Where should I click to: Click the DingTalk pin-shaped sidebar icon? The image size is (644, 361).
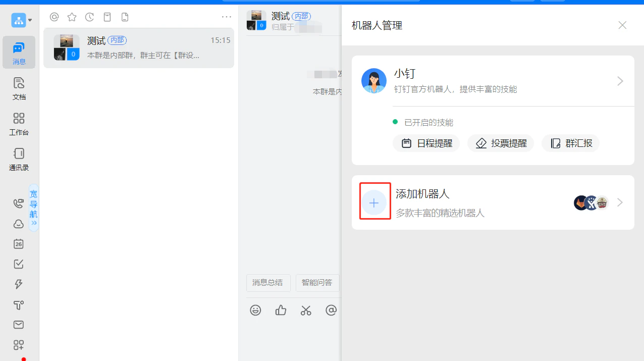click(x=18, y=304)
